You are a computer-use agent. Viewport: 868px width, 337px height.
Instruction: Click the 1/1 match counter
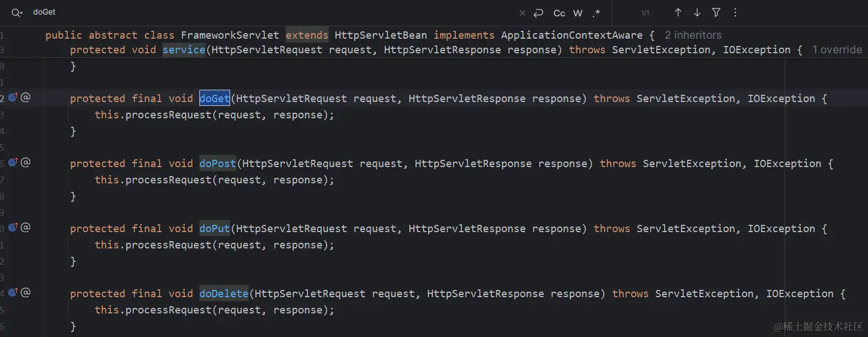(644, 12)
